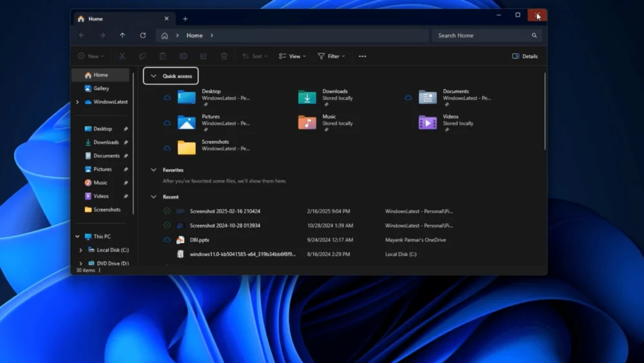Click the 30 items status text
This screenshot has height=363, width=644.
click(86, 270)
